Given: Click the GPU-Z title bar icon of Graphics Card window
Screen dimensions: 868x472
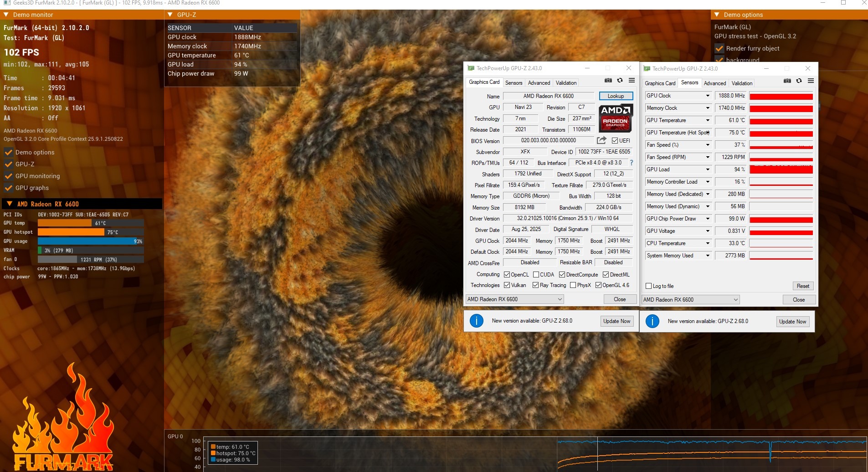Looking at the screenshot, I should click(x=471, y=68).
